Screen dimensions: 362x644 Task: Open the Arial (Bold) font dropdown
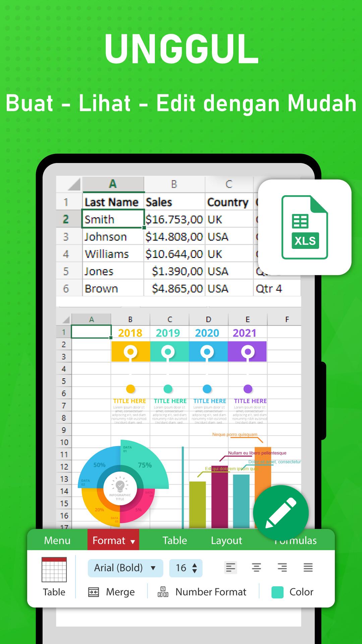pyautogui.click(x=125, y=568)
